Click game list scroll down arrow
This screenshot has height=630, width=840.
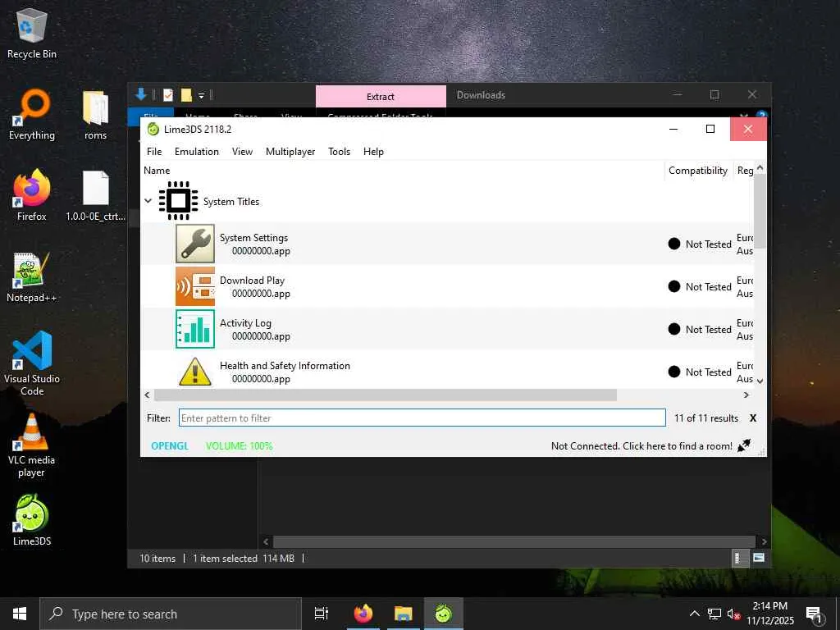click(x=759, y=381)
